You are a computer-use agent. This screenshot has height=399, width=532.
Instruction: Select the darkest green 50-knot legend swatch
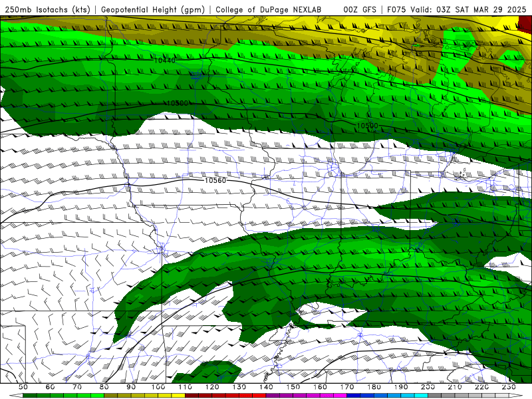point(30,395)
